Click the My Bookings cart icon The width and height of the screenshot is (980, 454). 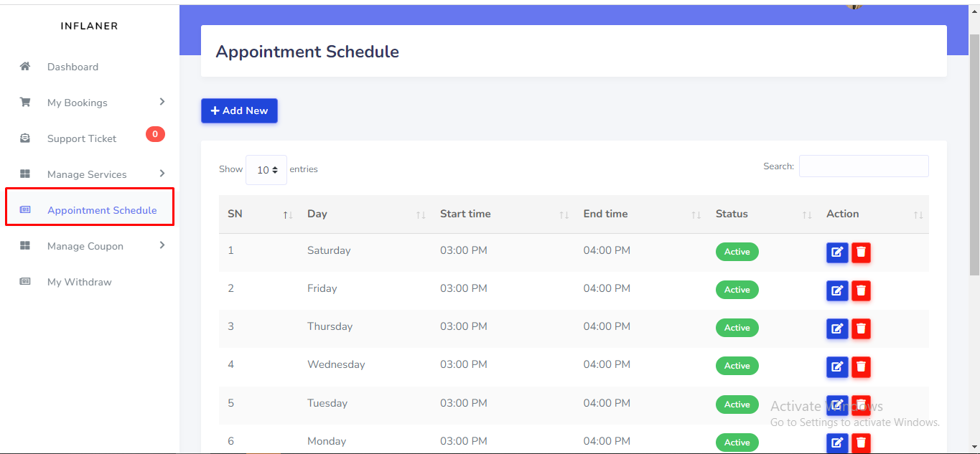pyautogui.click(x=25, y=103)
